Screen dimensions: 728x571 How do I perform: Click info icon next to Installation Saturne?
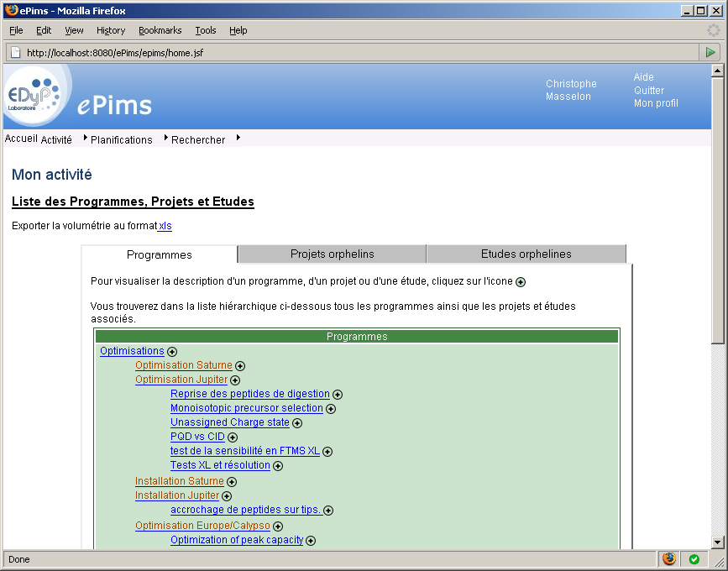coord(231,481)
